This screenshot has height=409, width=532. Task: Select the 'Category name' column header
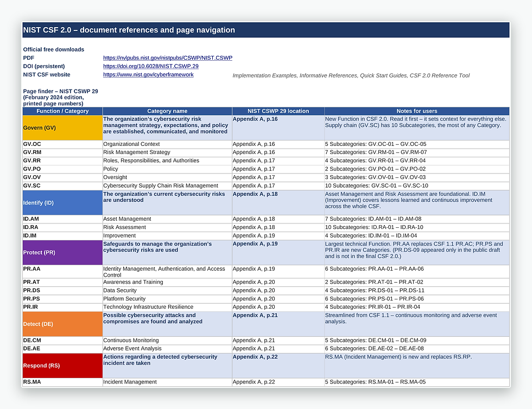(167, 111)
